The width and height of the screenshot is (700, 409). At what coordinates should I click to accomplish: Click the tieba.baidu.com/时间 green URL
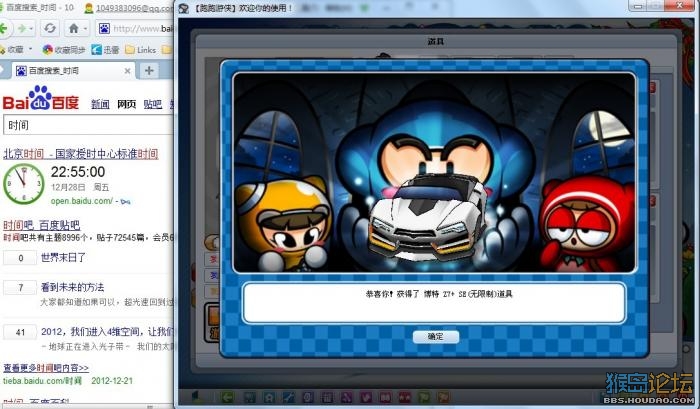pyautogui.click(x=42, y=381)
